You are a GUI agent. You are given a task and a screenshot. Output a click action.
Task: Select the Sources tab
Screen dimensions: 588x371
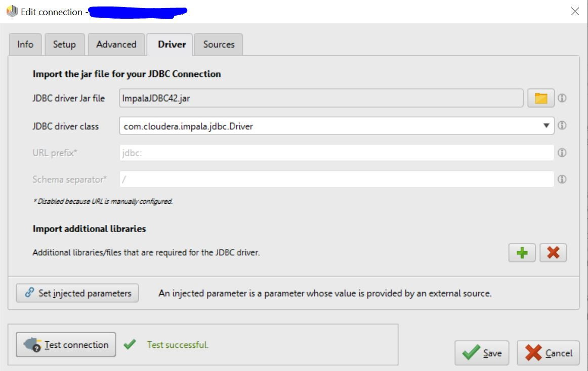pyautogui.click(x=219, y=44)
